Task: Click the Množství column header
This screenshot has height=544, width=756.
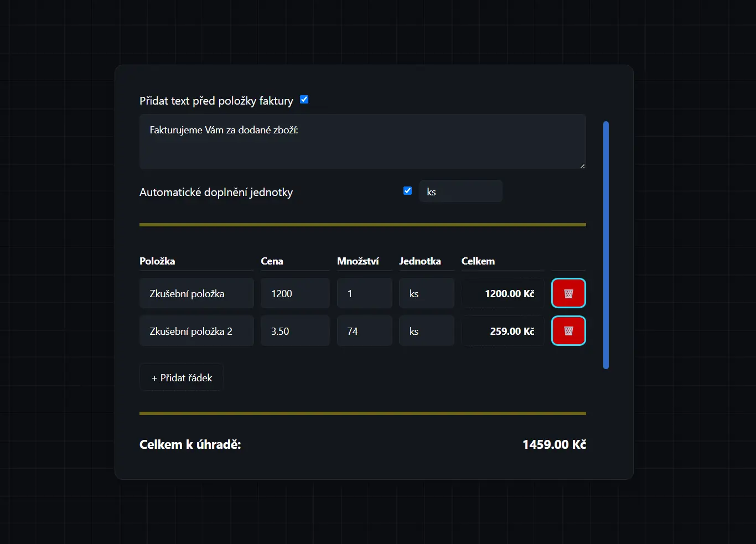Action: 358,261
